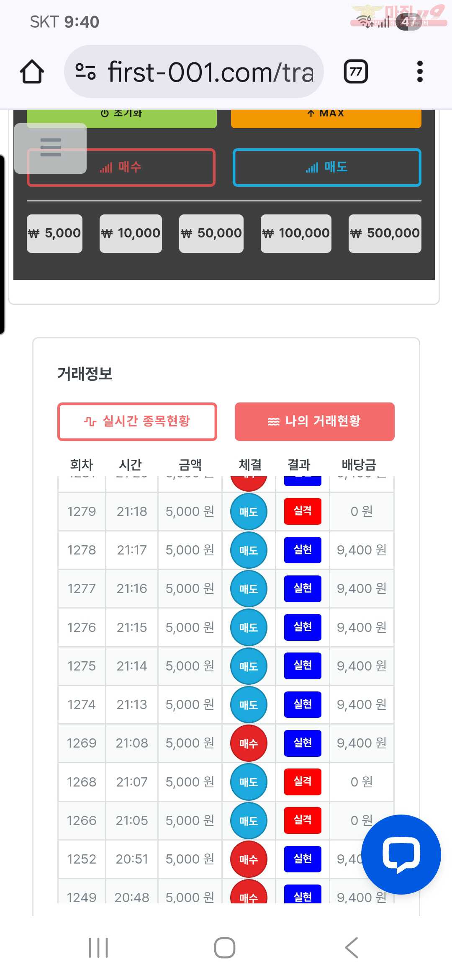
Task: Tap the orange MAX button
Action: pyautogui.click(x=326, y=118)
